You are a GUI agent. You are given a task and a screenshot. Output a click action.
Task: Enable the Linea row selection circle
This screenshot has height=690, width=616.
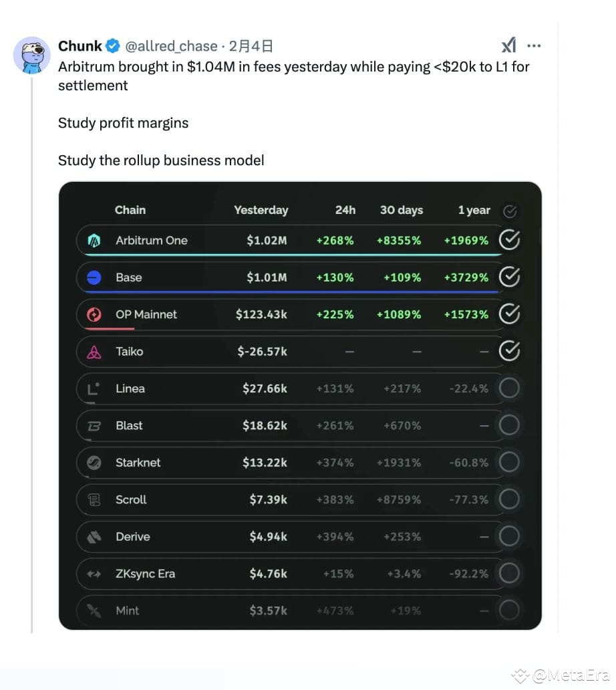(510, 388)
